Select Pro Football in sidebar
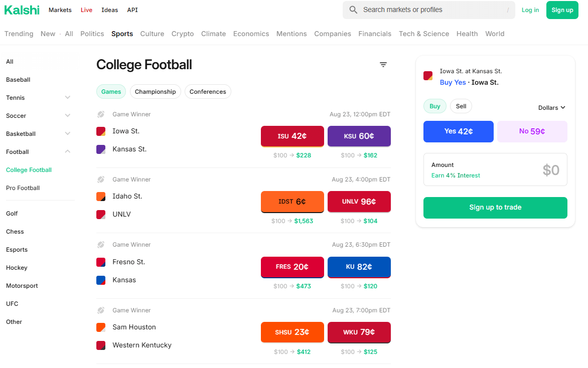Viewport: 588px width, 368px height. tap(23, 188)
